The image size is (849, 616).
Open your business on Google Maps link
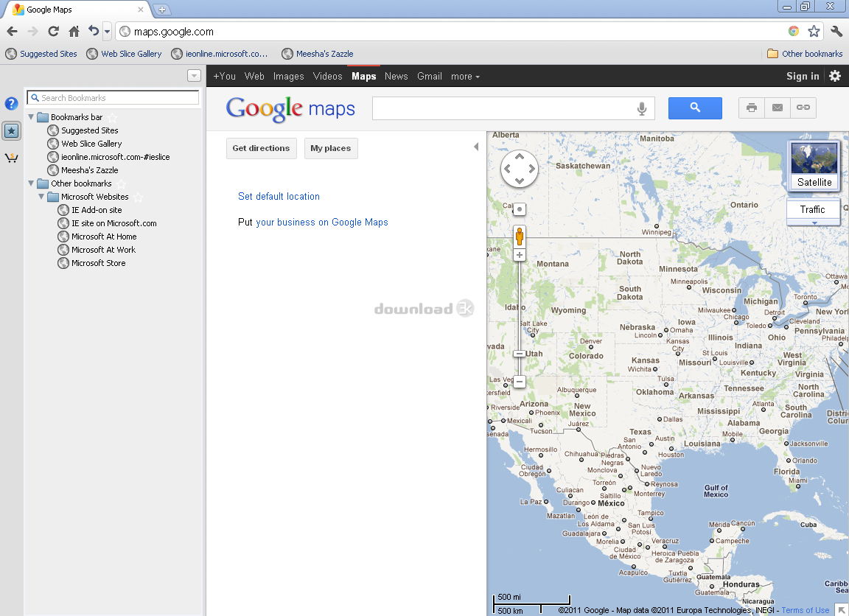(x=321, y=223)
